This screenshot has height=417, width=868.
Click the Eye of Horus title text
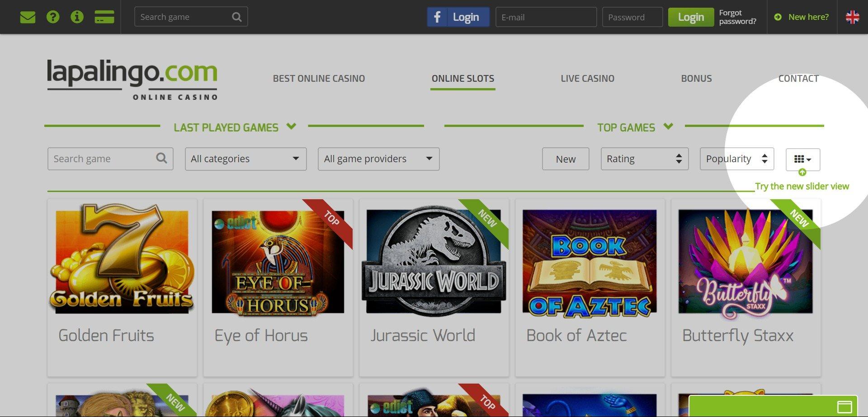(261, 336)
